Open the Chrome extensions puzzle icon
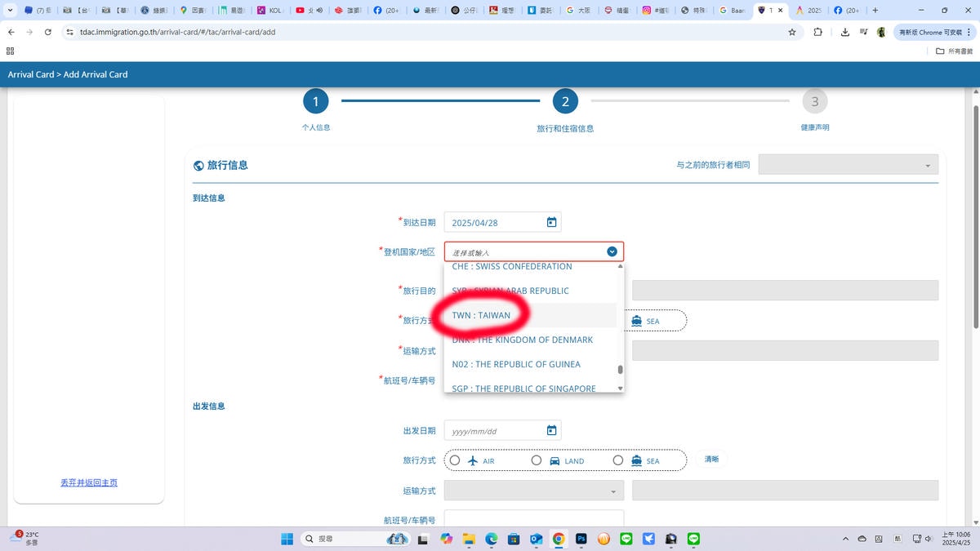 (x=818, y=32)
